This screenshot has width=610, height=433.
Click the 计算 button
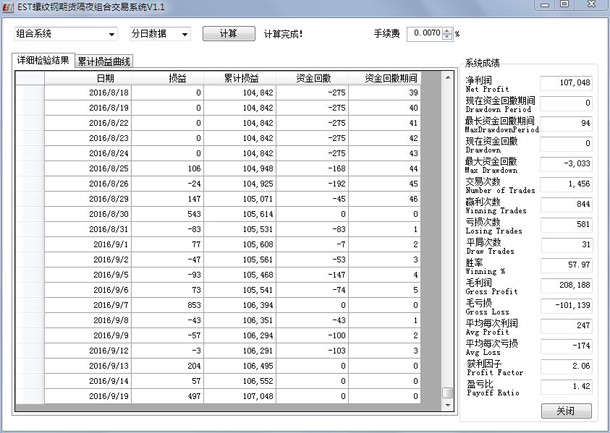click(229, 33)
